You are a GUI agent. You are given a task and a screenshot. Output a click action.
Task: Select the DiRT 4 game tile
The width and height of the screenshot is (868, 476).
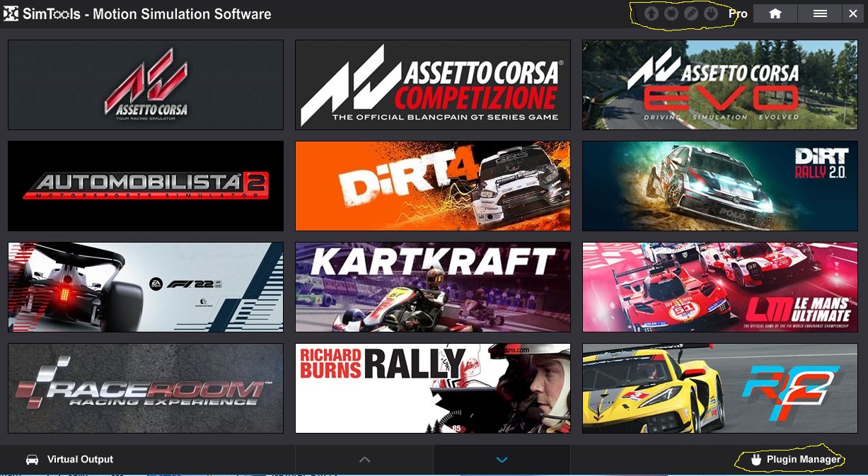(433, 186)
